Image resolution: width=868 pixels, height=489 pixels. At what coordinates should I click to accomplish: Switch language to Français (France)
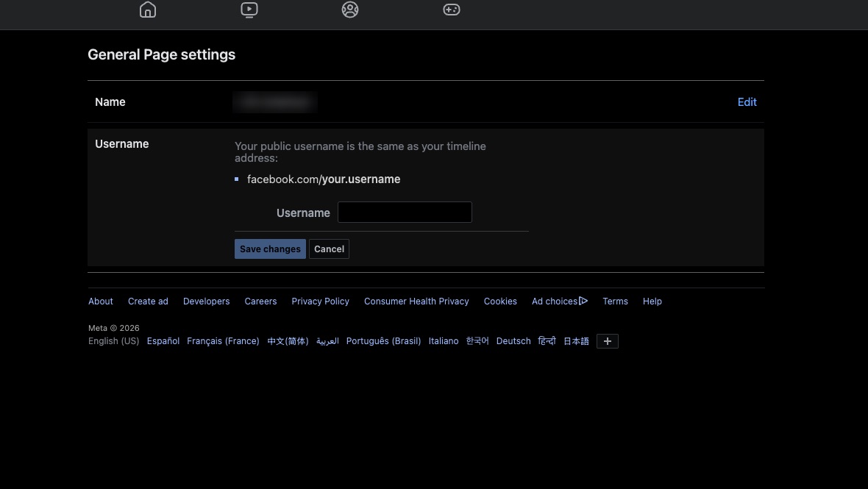[223, 340]
